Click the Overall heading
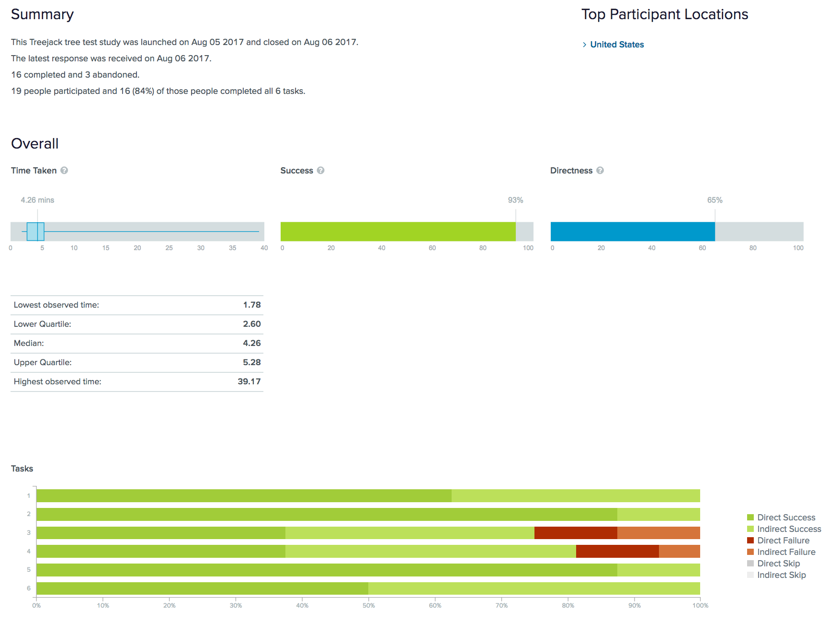This screenshot has width=840, height=622. click(34, 143)
